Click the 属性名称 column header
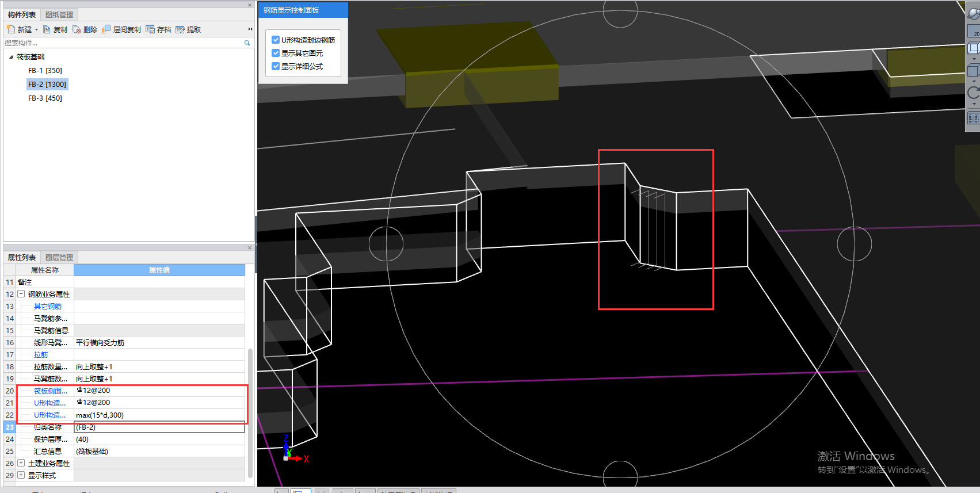The height and width of the screenshot is (493, 980). [x=45, y=270]
